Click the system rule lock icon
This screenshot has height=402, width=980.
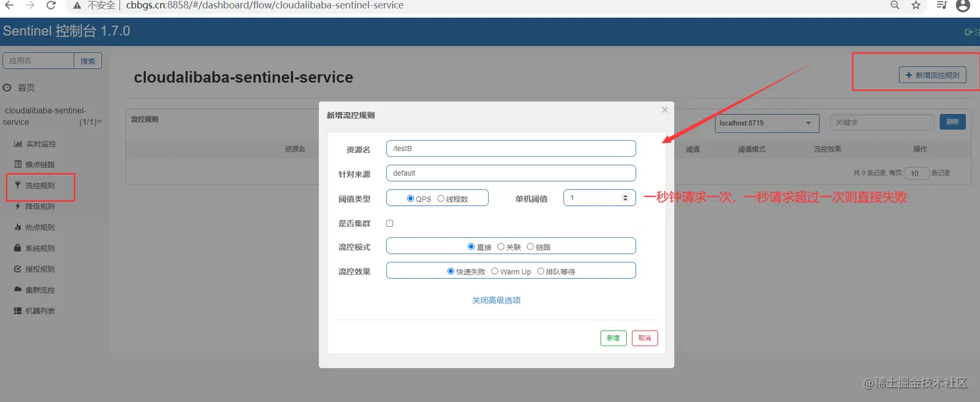[x=18, y=248]
